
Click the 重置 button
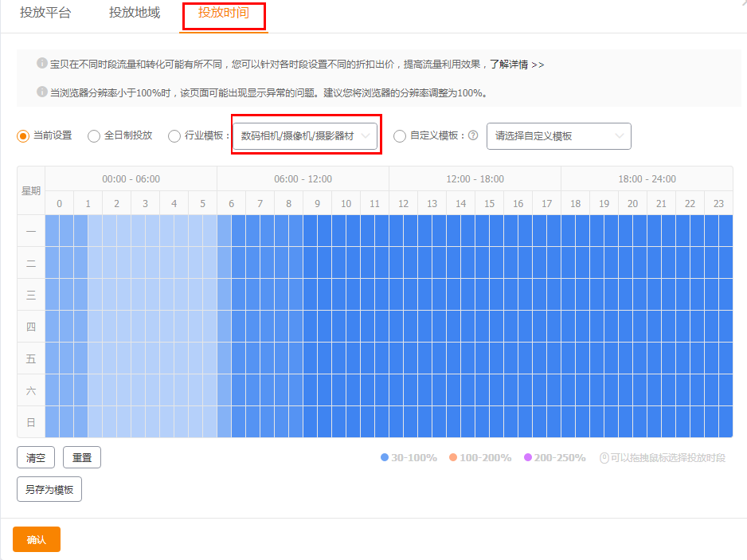click(82, 458)
